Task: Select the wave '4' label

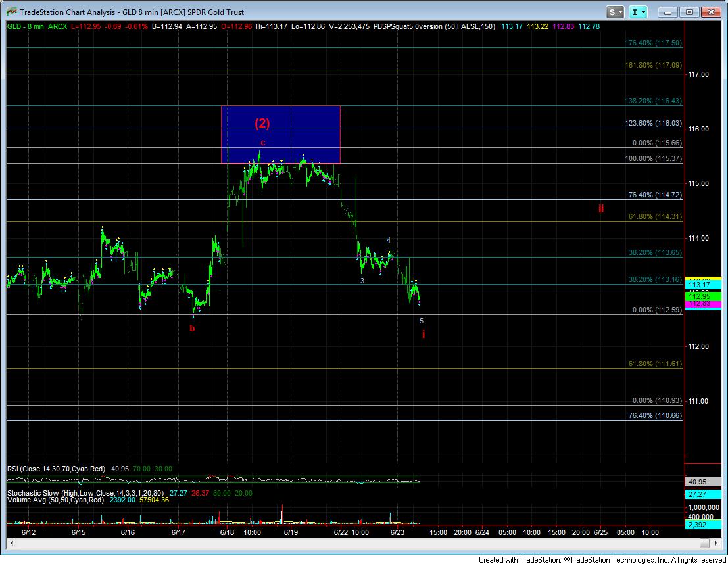Action: (389, 240)
